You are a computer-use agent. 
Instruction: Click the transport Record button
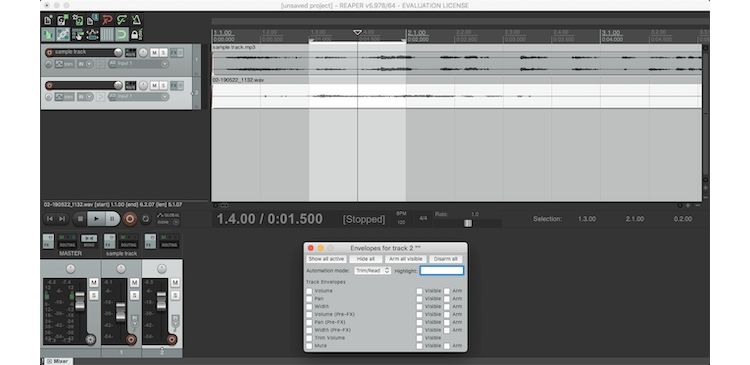coord(129,219)
